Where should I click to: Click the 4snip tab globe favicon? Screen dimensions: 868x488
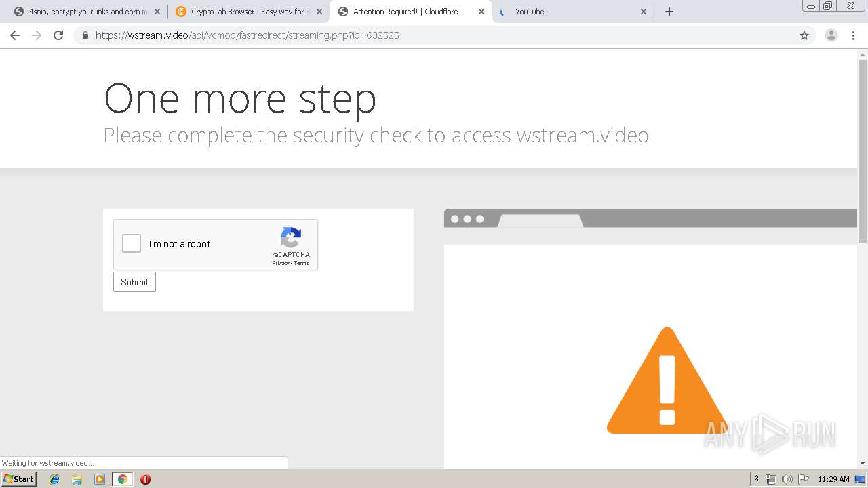pos(19,12)
